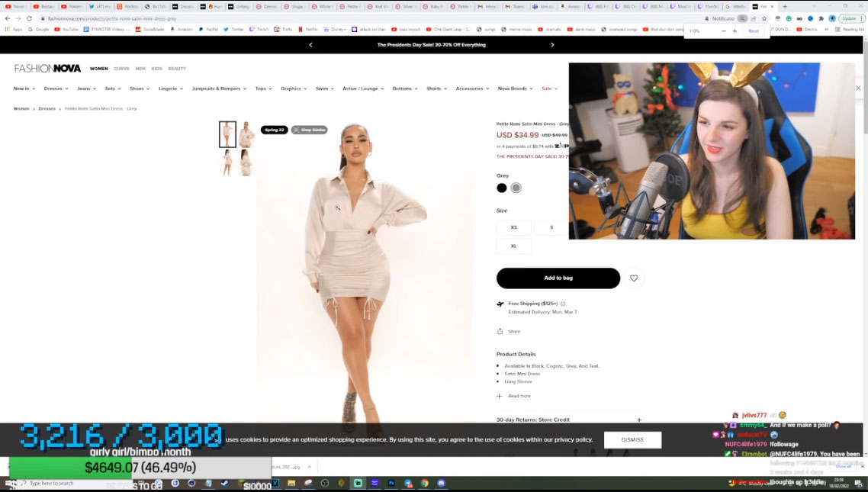Open the Nova Brands menu

click(x=516, y=88)
